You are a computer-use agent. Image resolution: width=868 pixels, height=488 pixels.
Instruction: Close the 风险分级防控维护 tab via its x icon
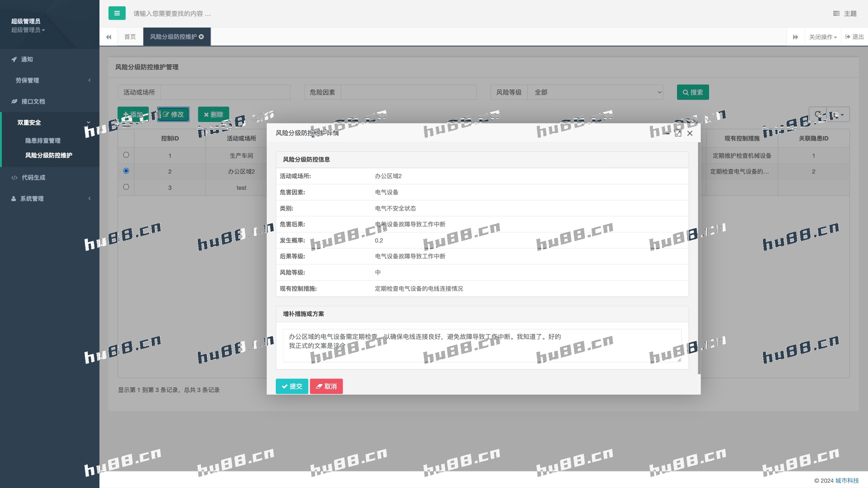(x=201, y=37)
